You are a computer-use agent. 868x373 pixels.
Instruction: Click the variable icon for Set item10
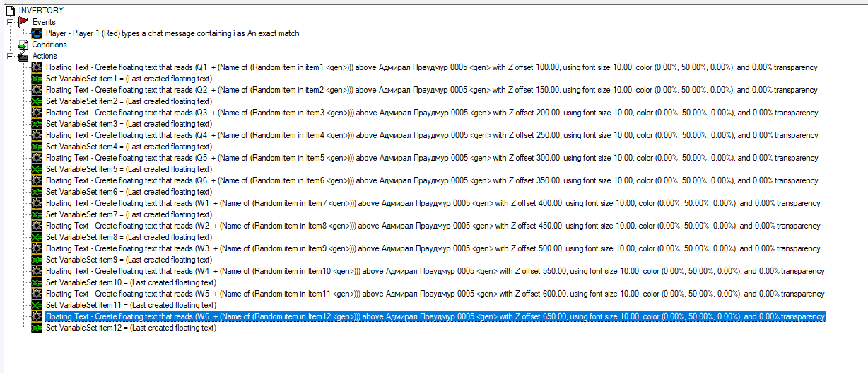click(x=37, y=282)
